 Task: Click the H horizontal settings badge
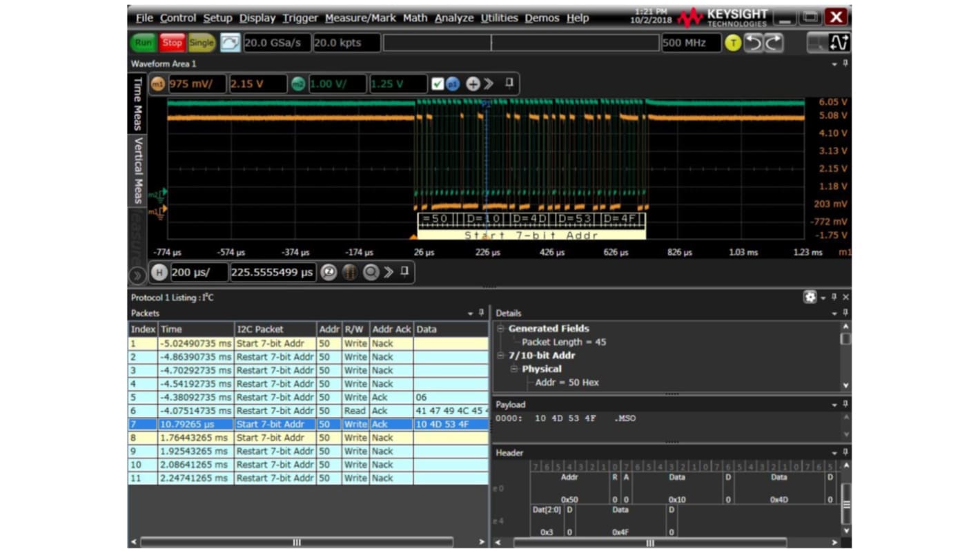point(159,272)
